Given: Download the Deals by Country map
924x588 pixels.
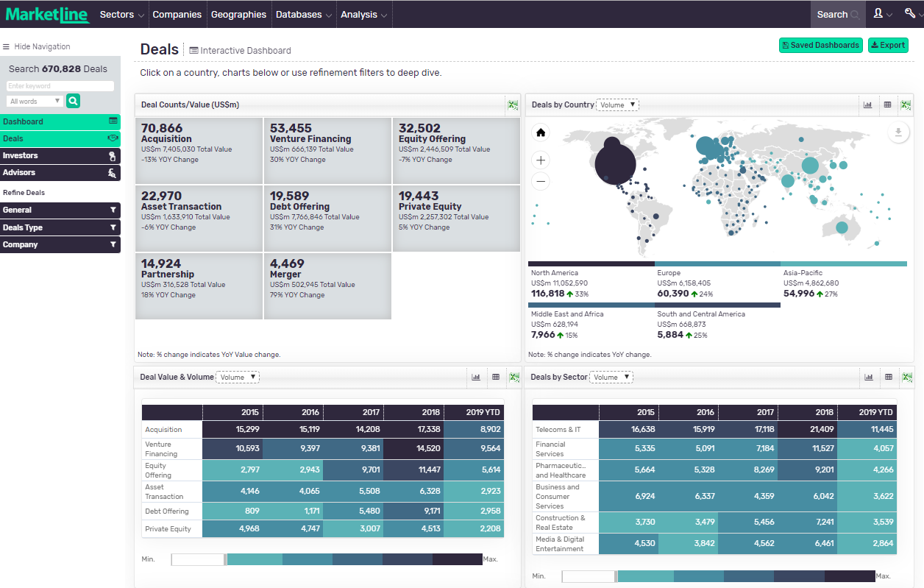Looking at the screenshot, I should tap(898, 132).
